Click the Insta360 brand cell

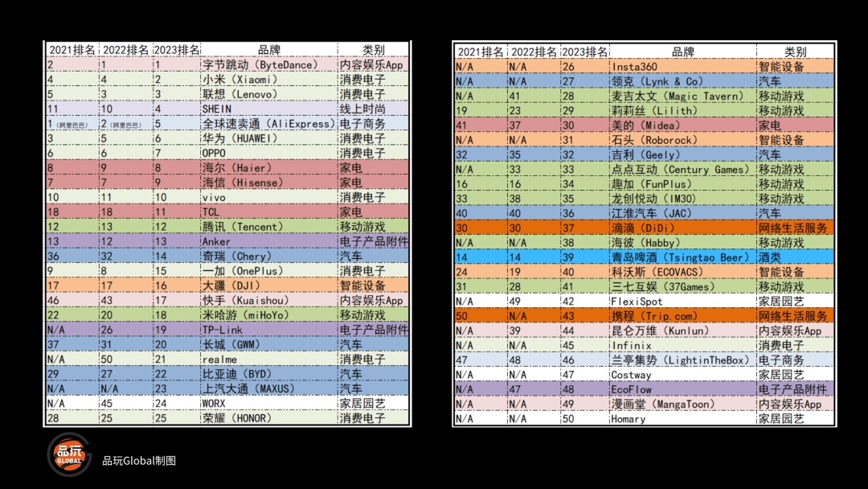tap(682, 67)
